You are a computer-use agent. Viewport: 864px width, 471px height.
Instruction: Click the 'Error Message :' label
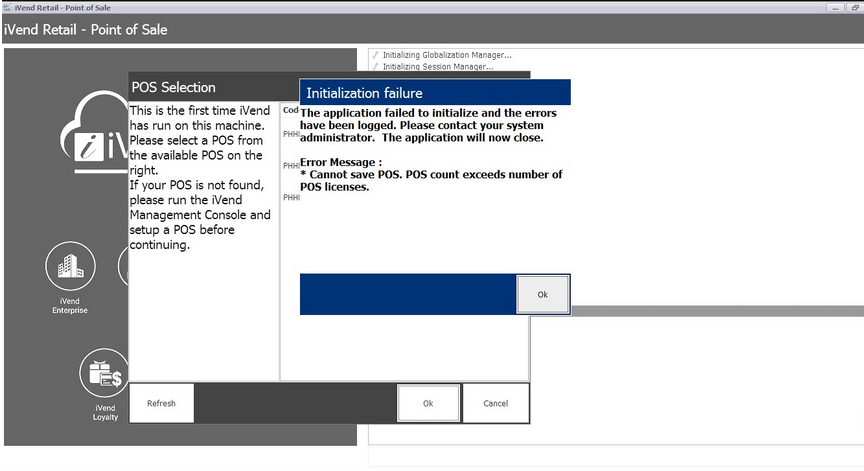[341, 162]
